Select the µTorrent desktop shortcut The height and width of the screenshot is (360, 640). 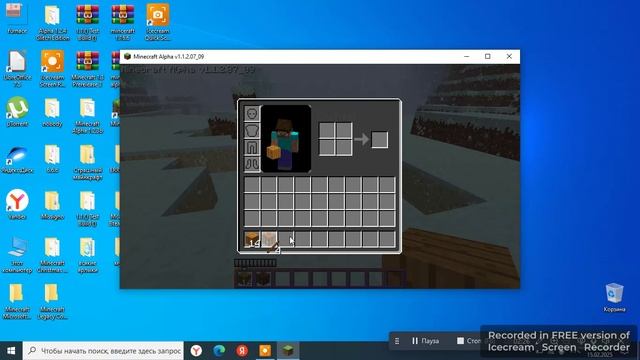(17, 112)
